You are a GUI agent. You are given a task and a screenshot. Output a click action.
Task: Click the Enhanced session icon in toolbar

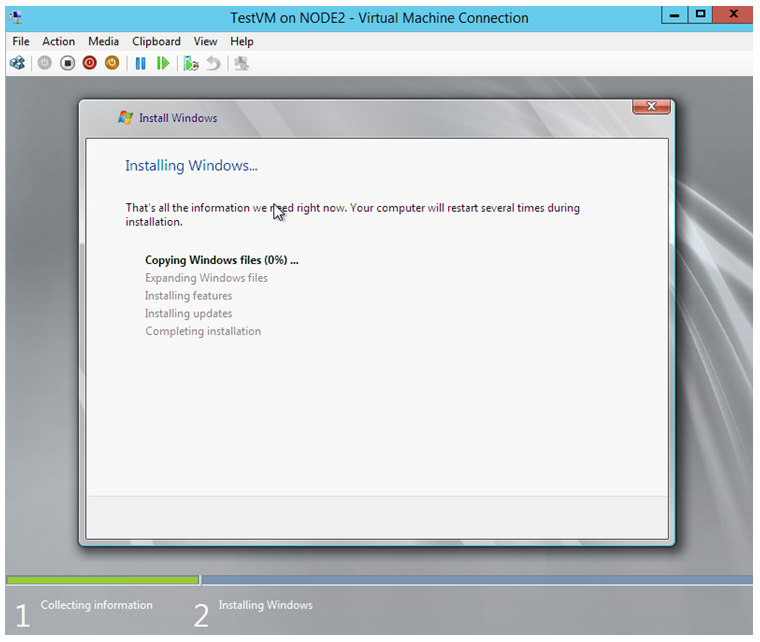241,63
